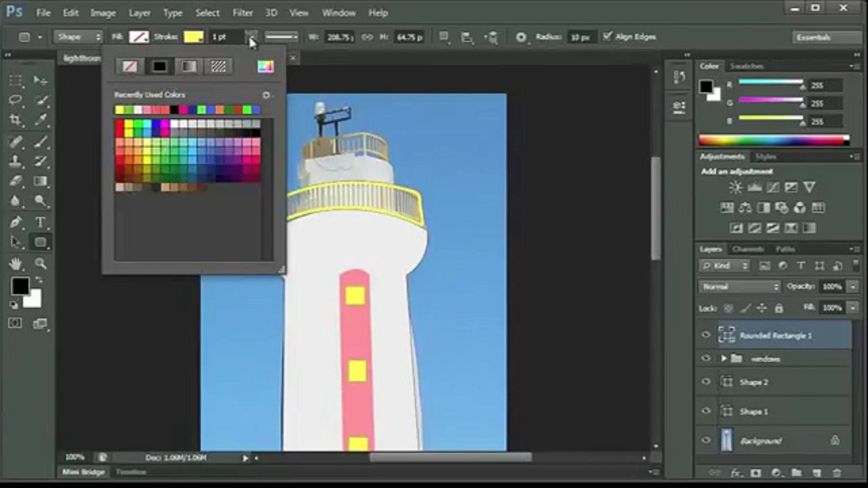Select the Eyedropper tool
Image resolution: width=868 pixels, height=488 pixels.
point(41,120)
